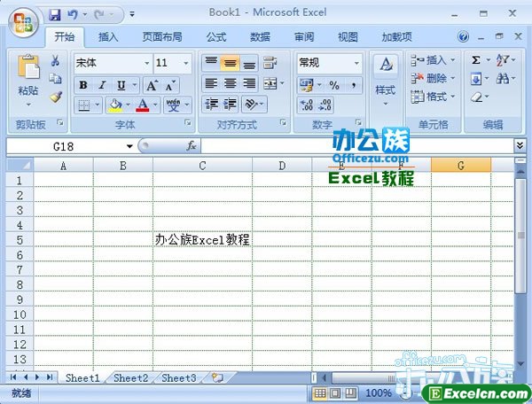The height and width of the screenshot is (404, 532).
Task: Open Find and Select binoculars
Action: (x=503, y=79)
